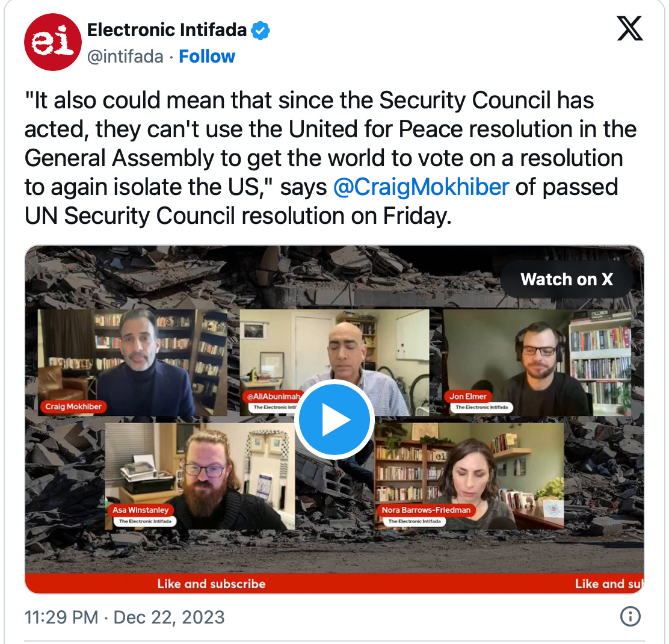Click the Craig Mokhiber name label
The width and height of the screenshot is (669, 644).
[x=73, y=406]
